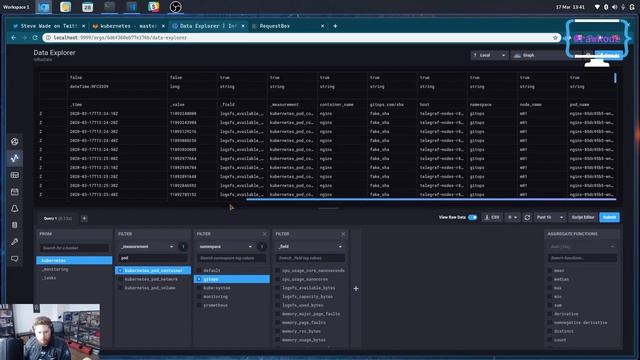Download results as CSV
This screenshot has height=360, width=640.
pyautogui.click(x=492, y=218)
